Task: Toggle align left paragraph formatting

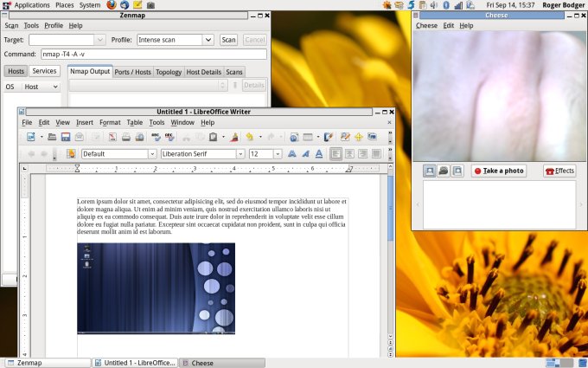Action: 335,154
